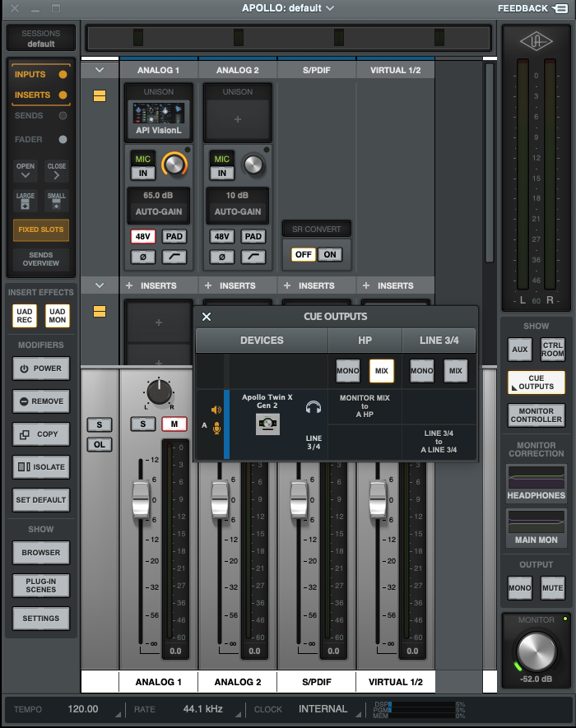Click the Analog 1 pan knob
The image size is (576, 728).
[x=159, y=392]
